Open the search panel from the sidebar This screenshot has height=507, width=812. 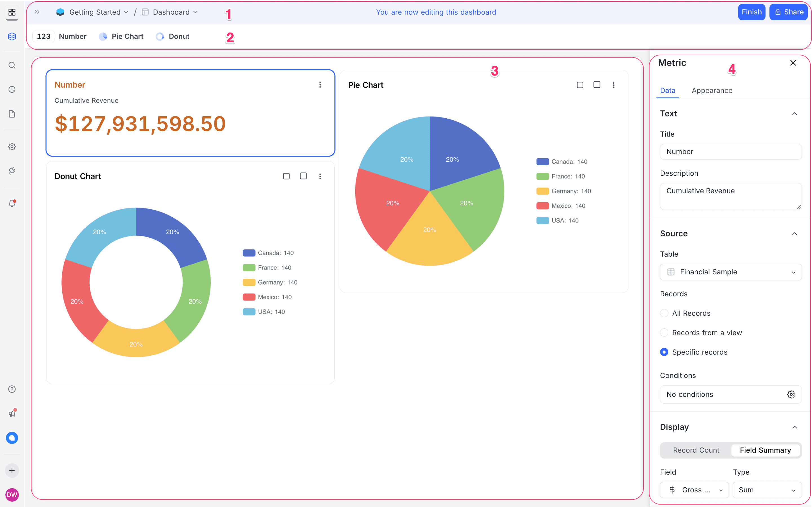[12, 65]
